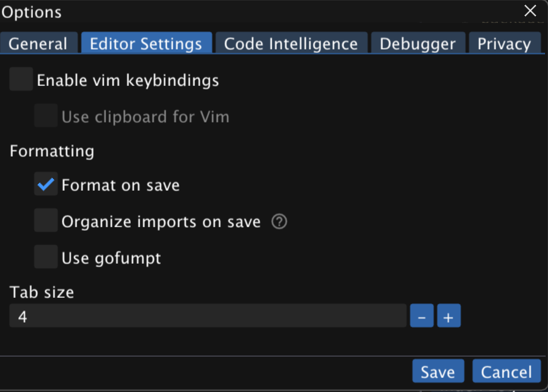Go to the Debugger tab
Screen dimensions: 548x392
(x=417, y=44)
